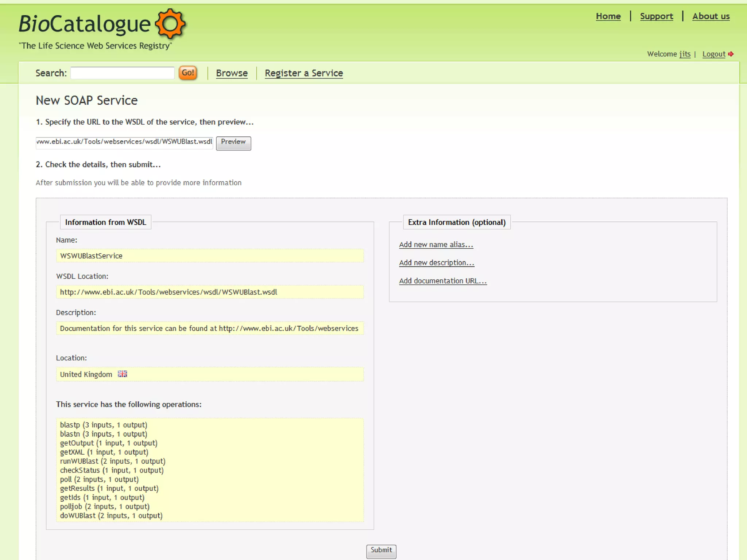Submit the new SOAP service form
Viewport: 747px width, 560px height.
pyautogui.click(x=381, y=551)
